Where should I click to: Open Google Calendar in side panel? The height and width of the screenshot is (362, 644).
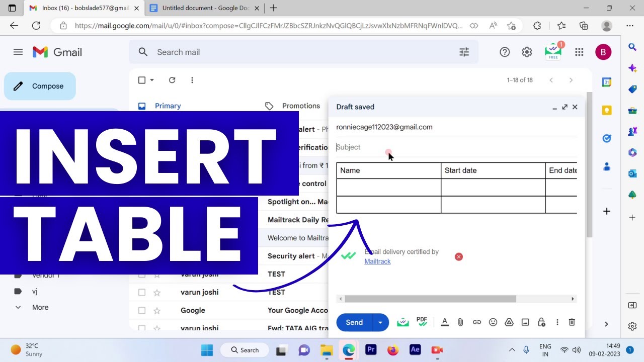point(607,82)
